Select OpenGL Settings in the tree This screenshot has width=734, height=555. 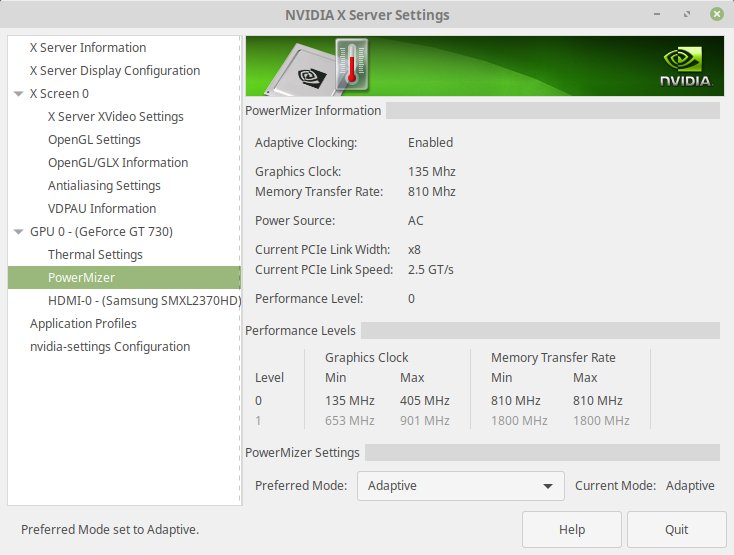pyautogui.click(x=94, y=140)
